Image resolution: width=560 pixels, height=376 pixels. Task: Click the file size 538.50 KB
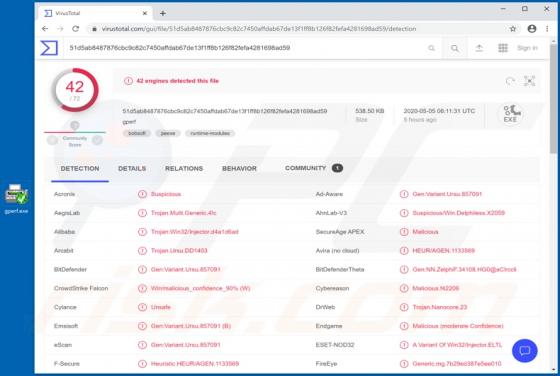[370, 111]
